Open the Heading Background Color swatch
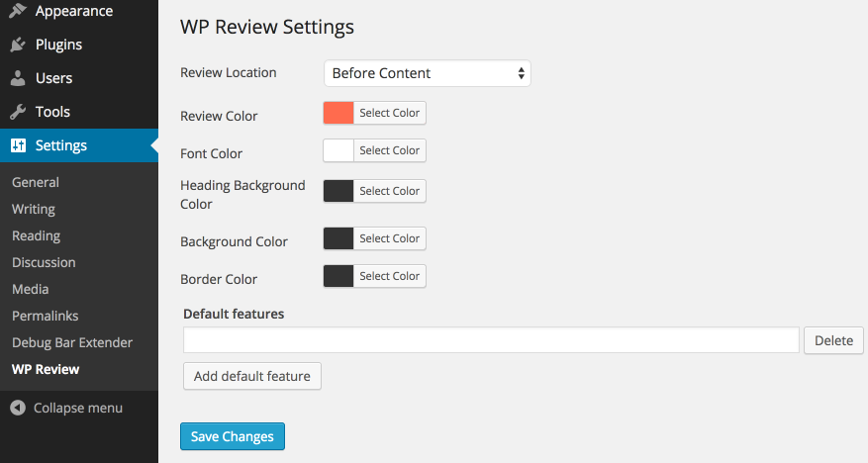868x463 pixels. [338, 191]
